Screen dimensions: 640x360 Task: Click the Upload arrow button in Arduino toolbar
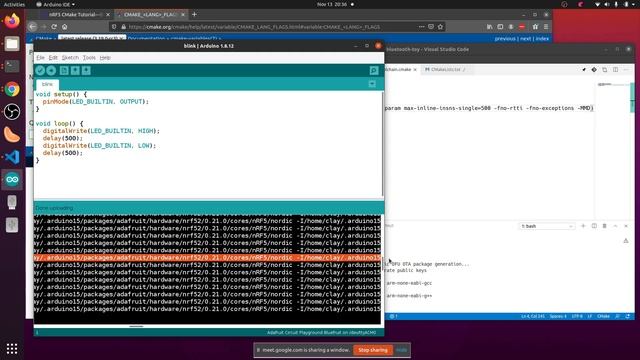(51, 71)
